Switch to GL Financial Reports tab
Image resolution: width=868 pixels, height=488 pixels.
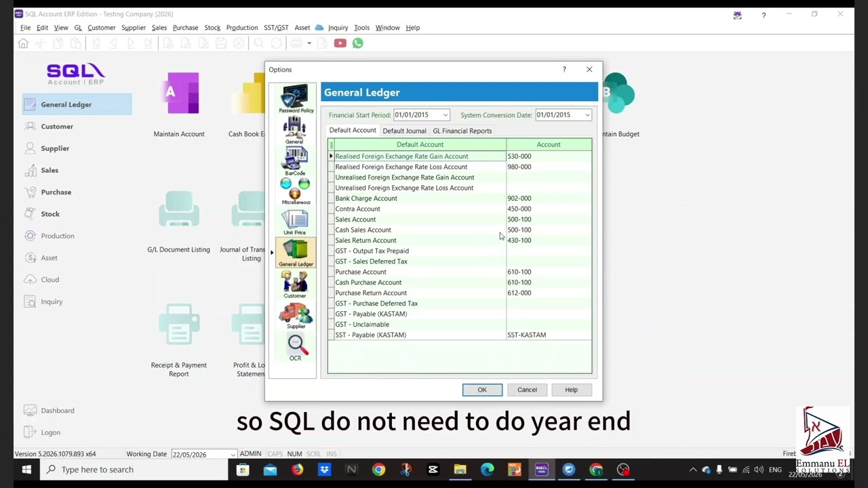pyautogui.click(x=462, y=131)
